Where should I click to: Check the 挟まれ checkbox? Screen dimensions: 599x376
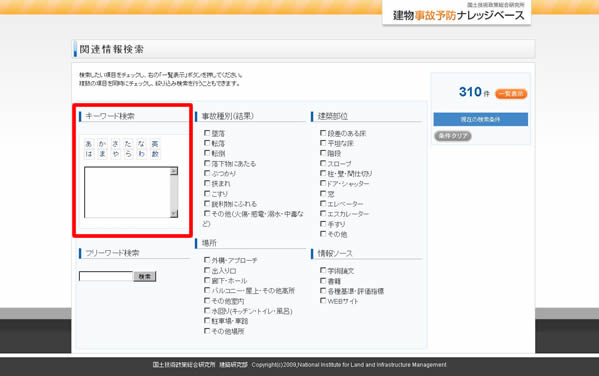[x=207, y=183]
